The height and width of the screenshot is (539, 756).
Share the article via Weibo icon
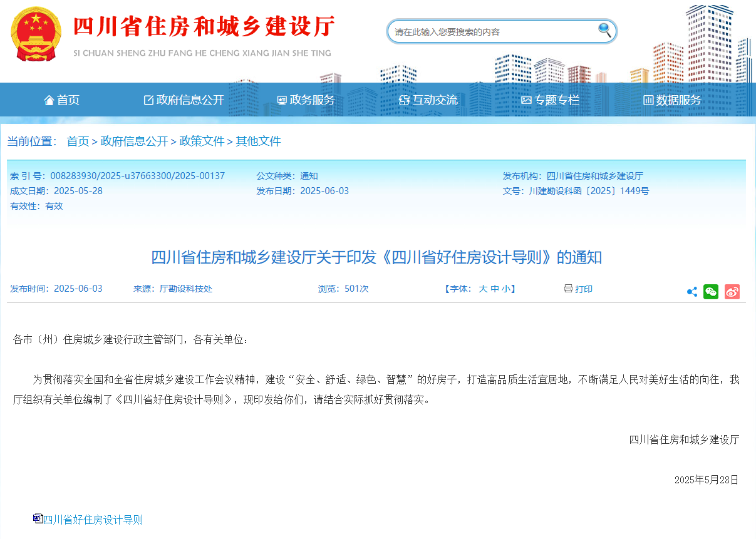(x=732, y=292)
